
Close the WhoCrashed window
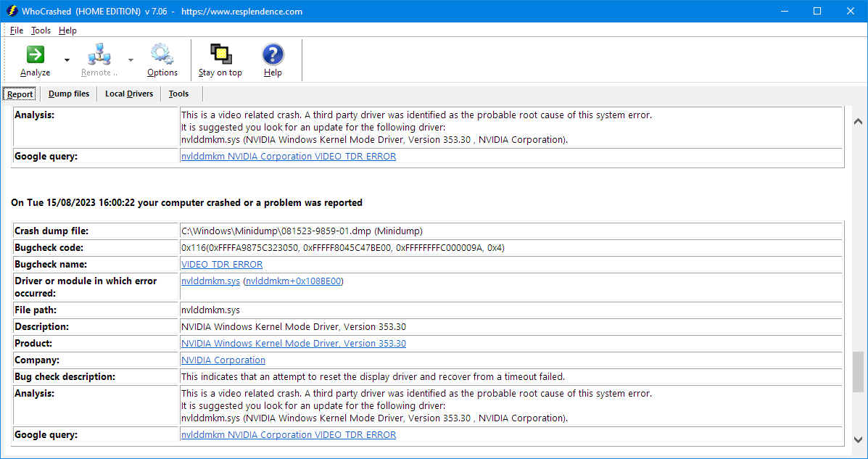click(x=850, y=11)
